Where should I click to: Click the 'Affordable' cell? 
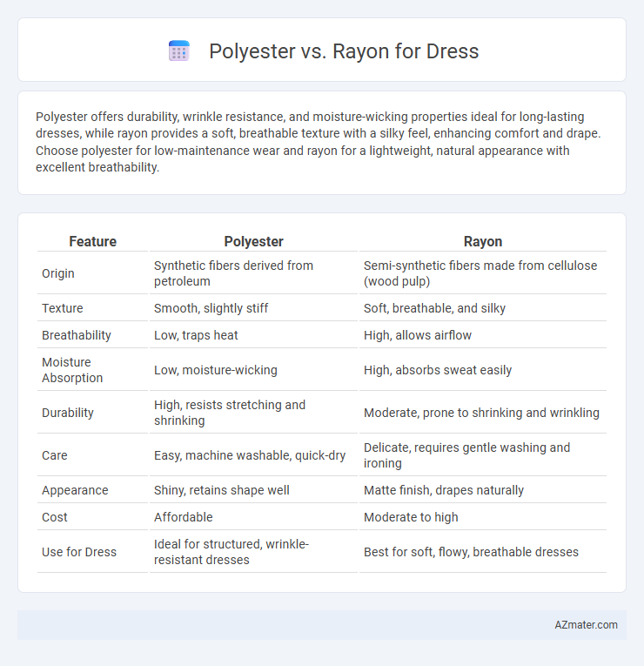pyautogui.click(x=253, y=517)
